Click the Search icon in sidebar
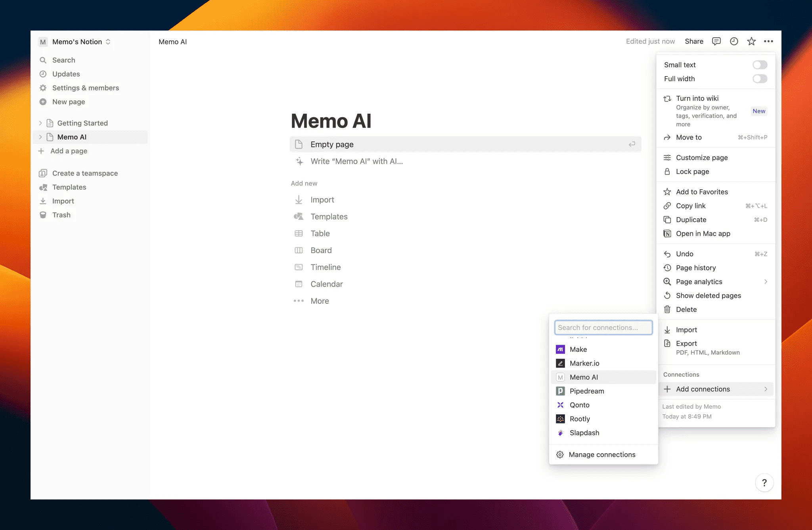Screen dimensions: 812x530 coord(44,60)
